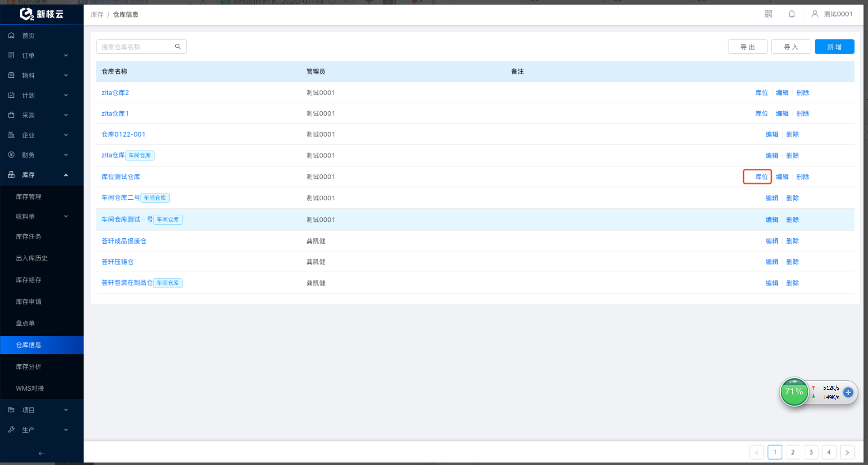The width and height of the screenshot is (868, 465).
Task: Select 仓库信息 in the sidebar
Action: click(x=42, y=345)
